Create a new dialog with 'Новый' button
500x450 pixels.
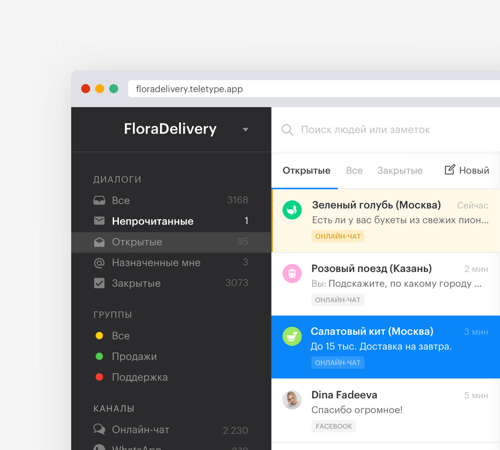click(467, 170)
